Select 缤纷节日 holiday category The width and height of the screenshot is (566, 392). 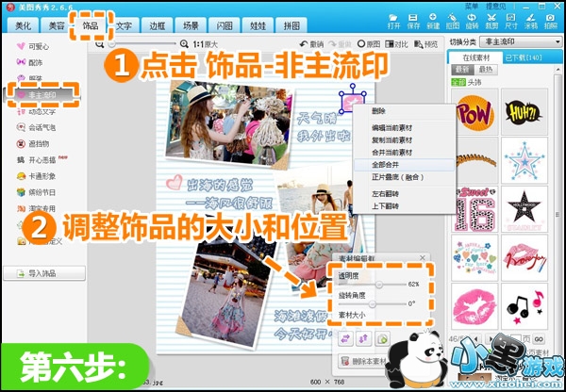click(x=37, y=192)
